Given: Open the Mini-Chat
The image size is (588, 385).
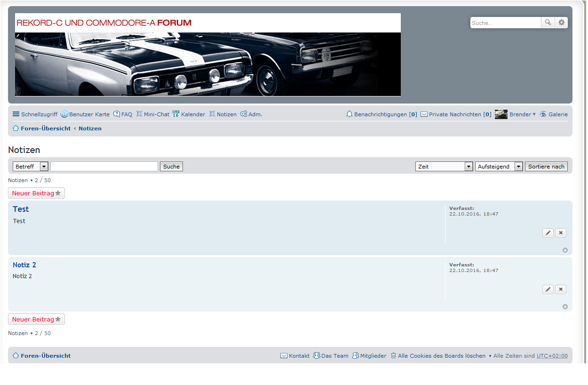Looking at the screenshot, I should [152, 114].
